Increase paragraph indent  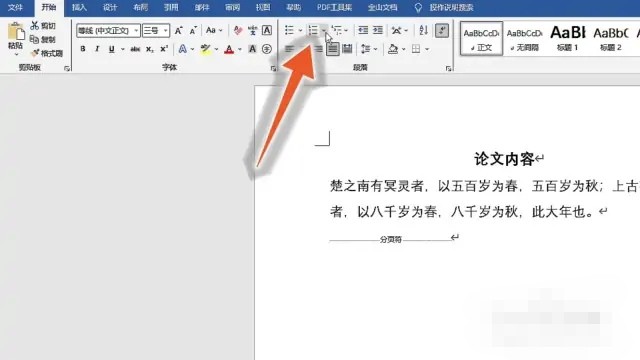point(378,30)
